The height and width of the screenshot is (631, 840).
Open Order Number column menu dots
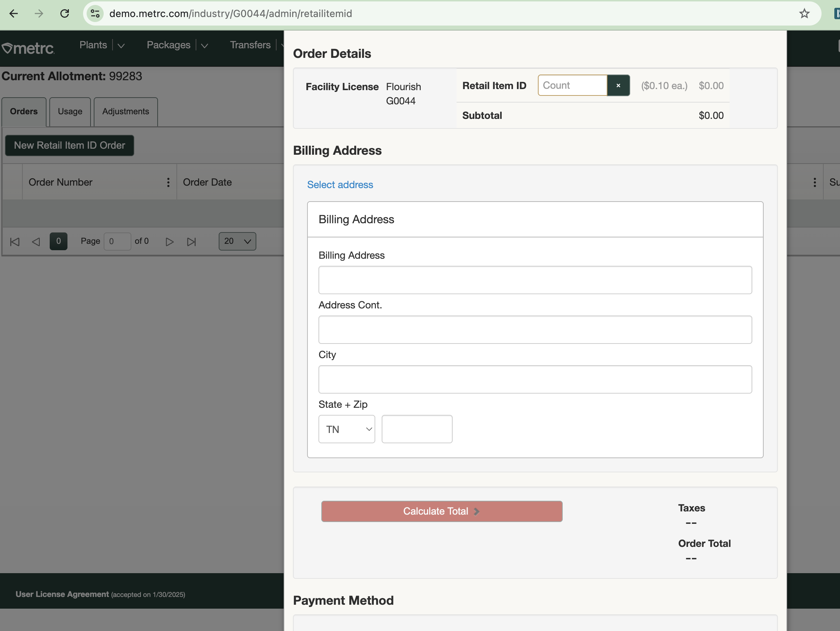point(168,182)
